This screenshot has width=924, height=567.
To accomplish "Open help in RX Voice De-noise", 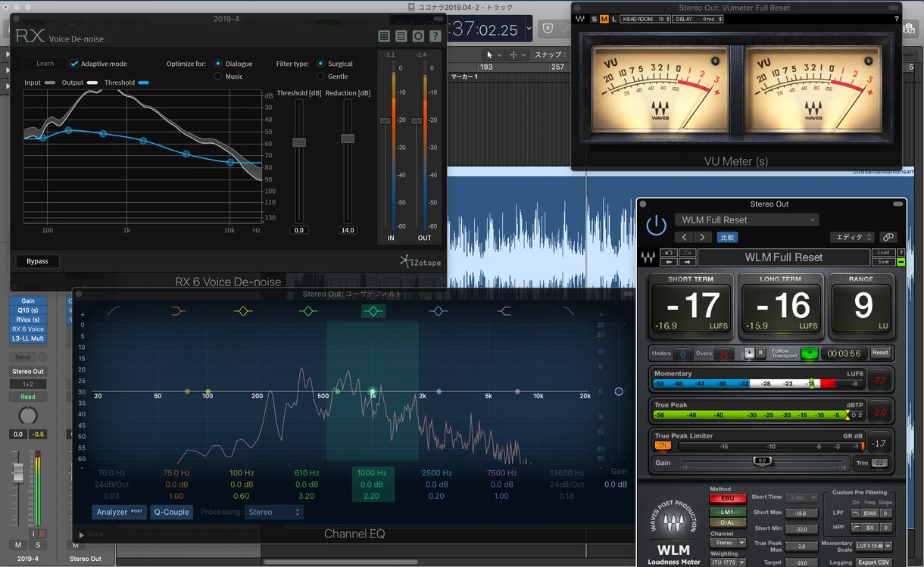I will tap(435, 36).
